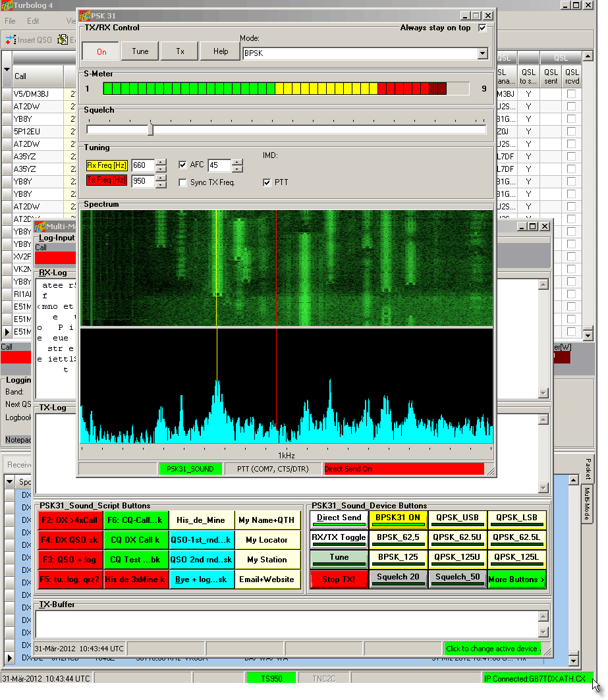Click the yellow Rx Freq [Hz] label

coord(107,165)
